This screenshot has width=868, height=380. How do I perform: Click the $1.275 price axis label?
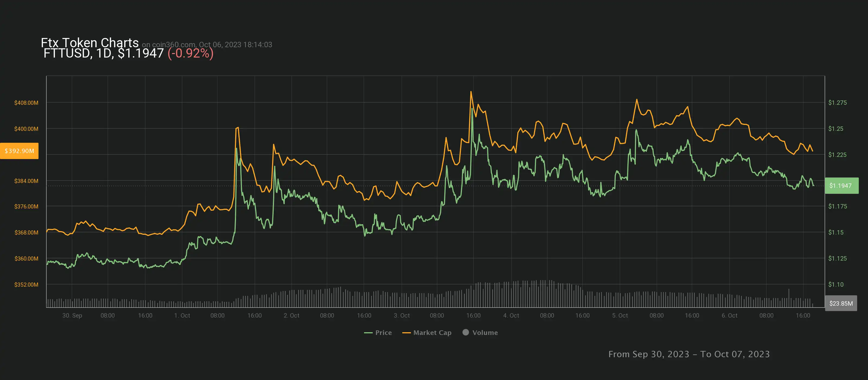click(x=837, y=103)
